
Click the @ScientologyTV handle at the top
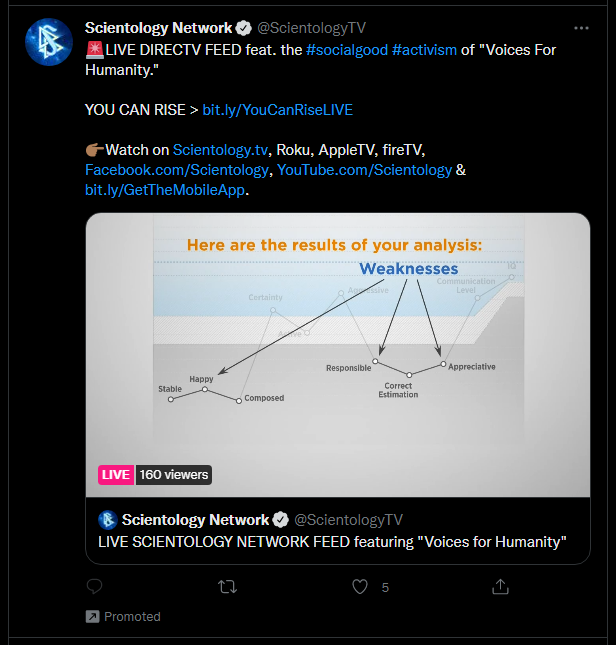[311, 28]
